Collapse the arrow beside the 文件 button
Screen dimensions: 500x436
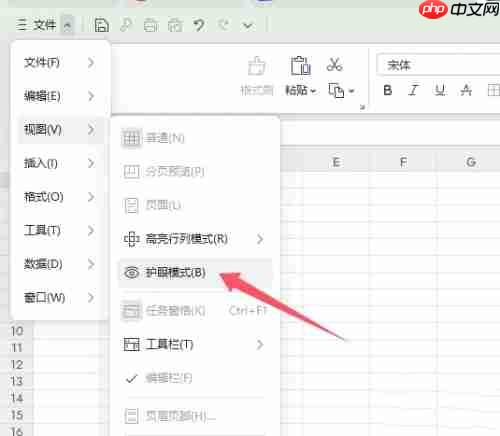coord(67,25)
